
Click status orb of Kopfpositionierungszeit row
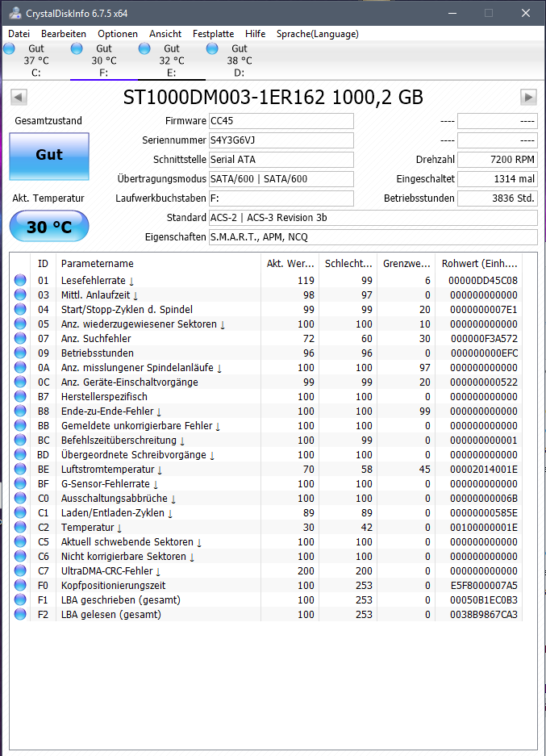(x=20, y=585)
